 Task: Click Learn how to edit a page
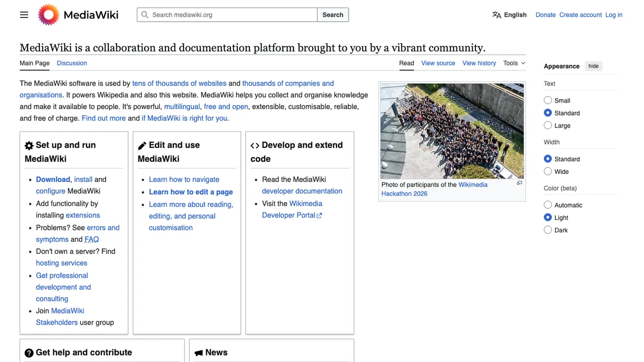tap(191, 192)
